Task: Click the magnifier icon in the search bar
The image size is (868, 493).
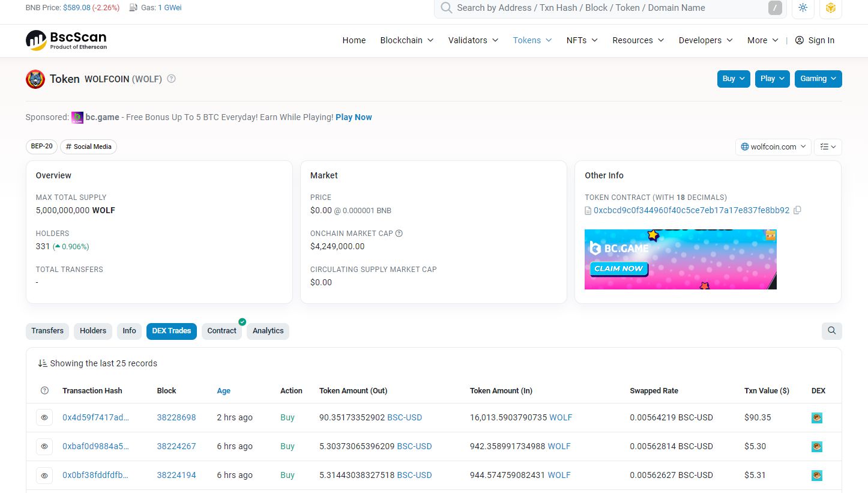Action: tap(446, 8)
